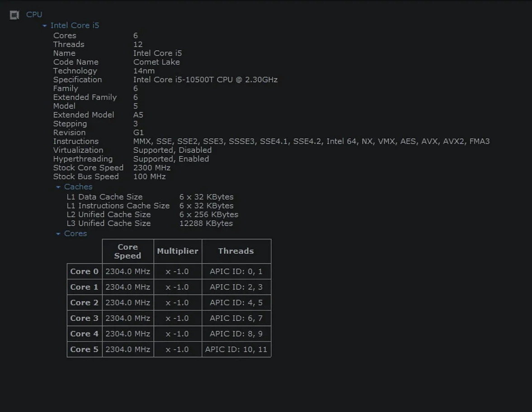Click the L1 Data Cache Size label
Screen dimensions: 532x412
[104, 197]
